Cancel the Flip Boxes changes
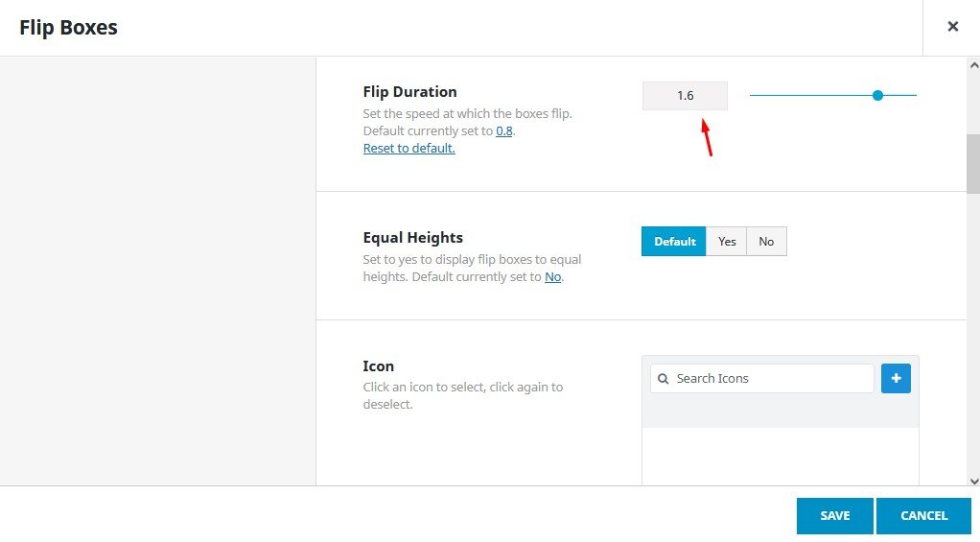This screenshot has height=542, width=980. point(923,516)
